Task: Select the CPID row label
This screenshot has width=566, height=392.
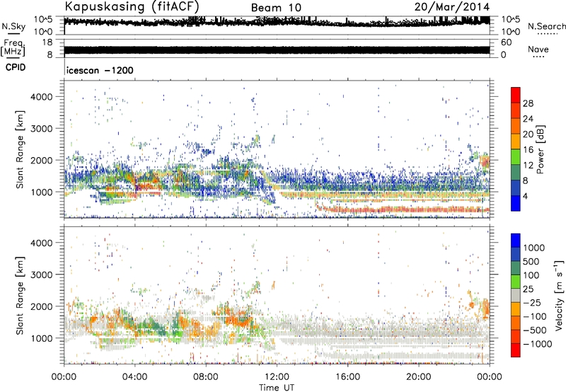Action: pos(16,67)
